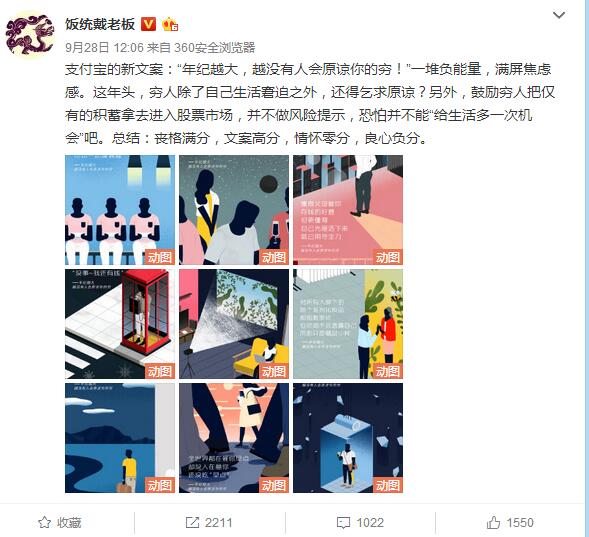Open the 2211 reposts count
589x537 pixels.
(x=218, y=522)
